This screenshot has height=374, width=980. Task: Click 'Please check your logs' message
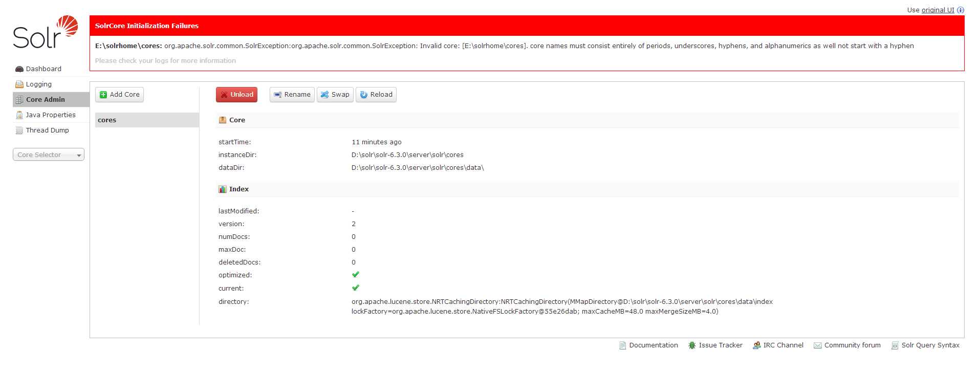pos(165,60)
